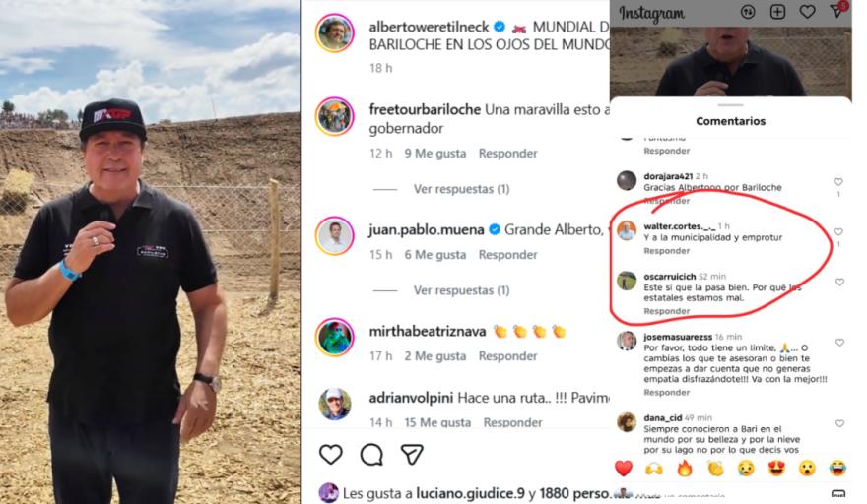867x504 pixels.
Task: Grab the Comentarios sheet drag handle
Action: tap(731, 105)
